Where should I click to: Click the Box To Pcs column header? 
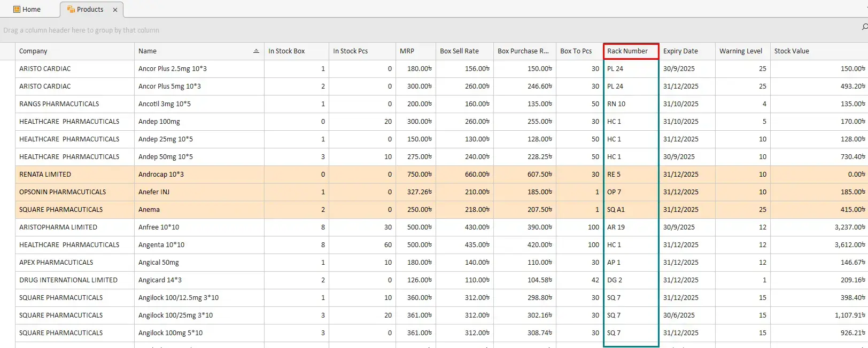tap(579, 51)
